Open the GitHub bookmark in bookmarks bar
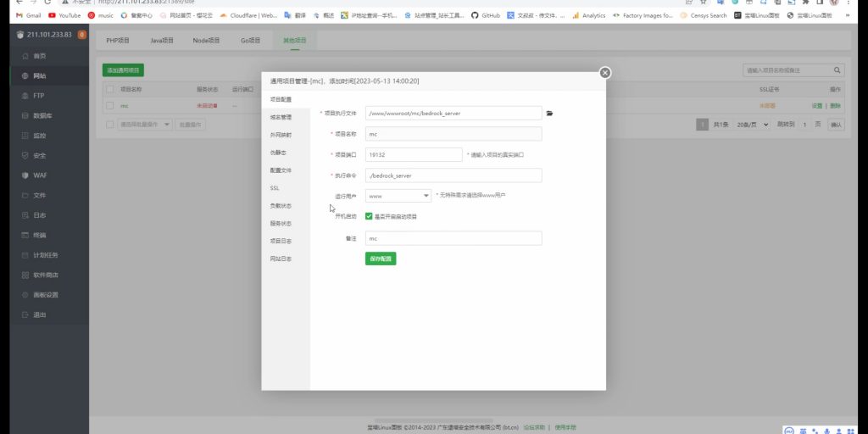The width and height of the screenshot is (868, 434). (485, 15)
